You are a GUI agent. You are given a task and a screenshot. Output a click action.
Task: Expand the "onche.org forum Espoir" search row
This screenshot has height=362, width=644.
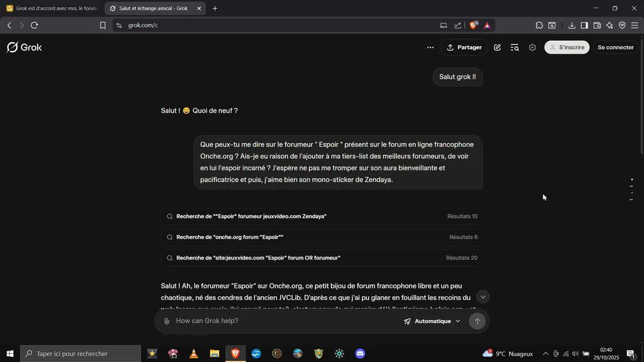322,237
